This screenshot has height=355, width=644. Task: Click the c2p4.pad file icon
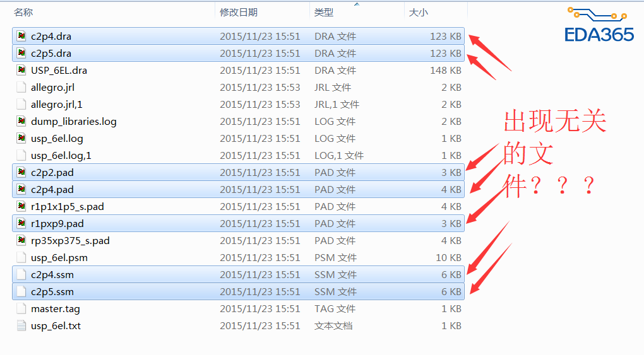[x=21, y=190]
